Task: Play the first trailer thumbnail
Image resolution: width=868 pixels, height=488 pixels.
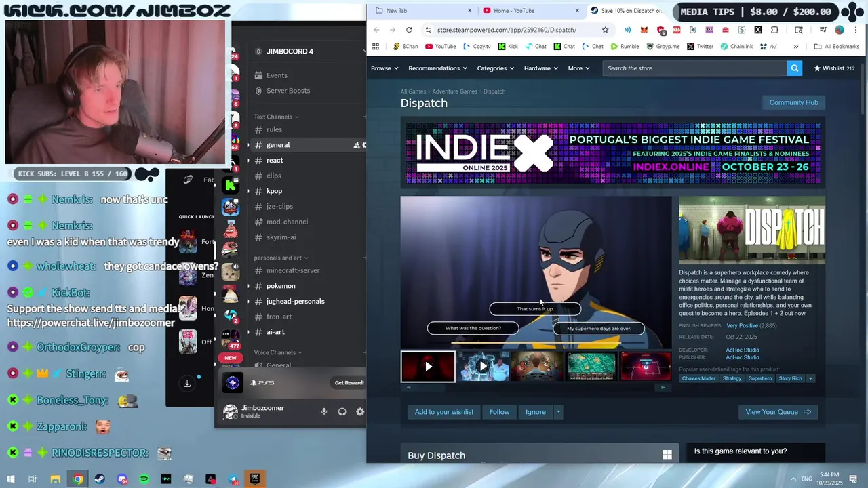Action: (428, 367)
